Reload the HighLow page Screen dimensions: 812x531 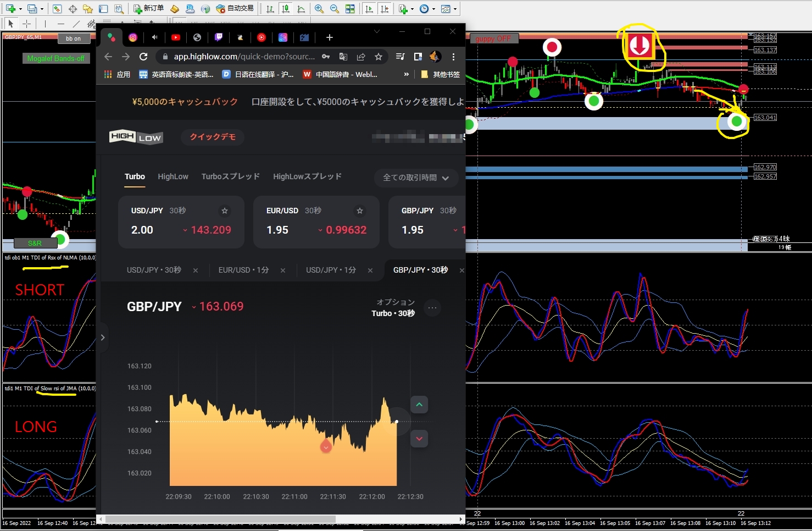pyautogui.click(x=143, y=57)
